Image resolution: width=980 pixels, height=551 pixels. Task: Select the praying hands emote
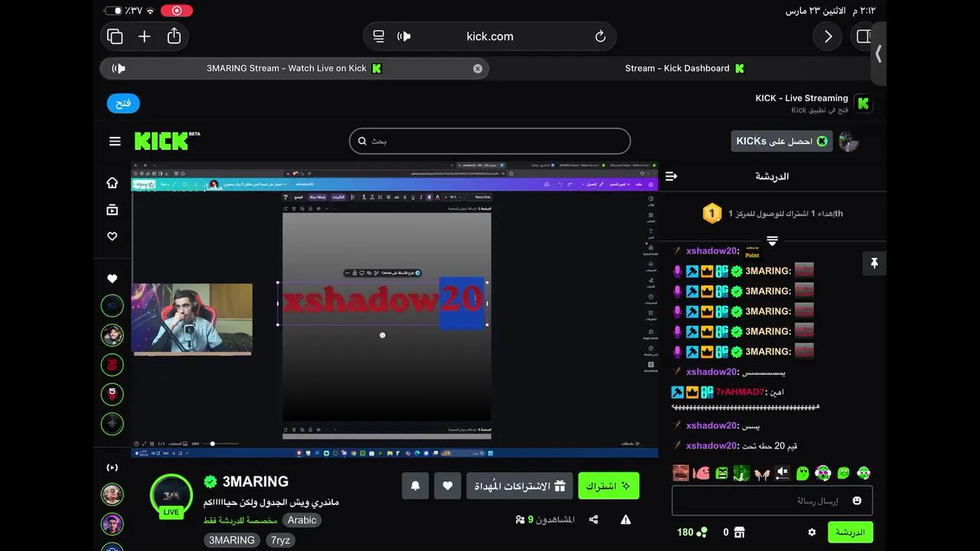(x=761, y=473)
